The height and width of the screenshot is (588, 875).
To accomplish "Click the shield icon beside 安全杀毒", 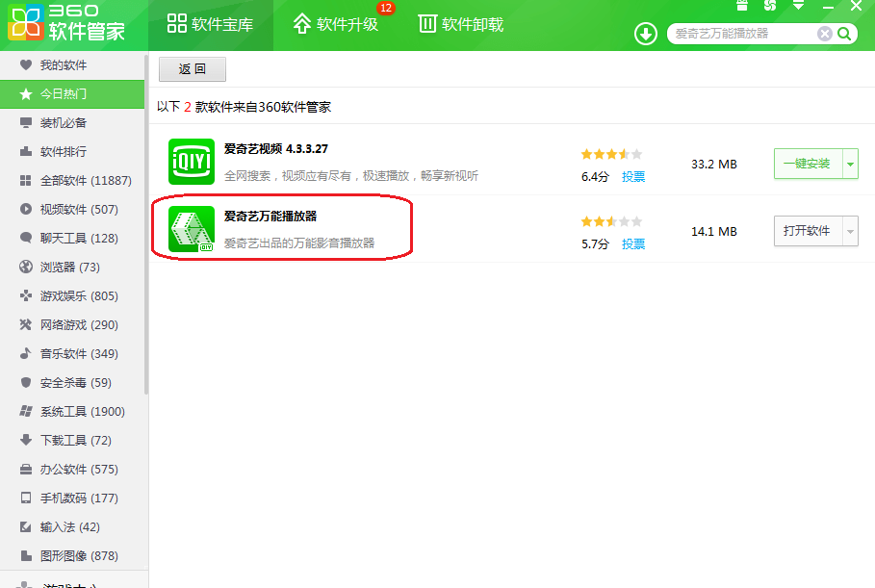I will [26, 382].
